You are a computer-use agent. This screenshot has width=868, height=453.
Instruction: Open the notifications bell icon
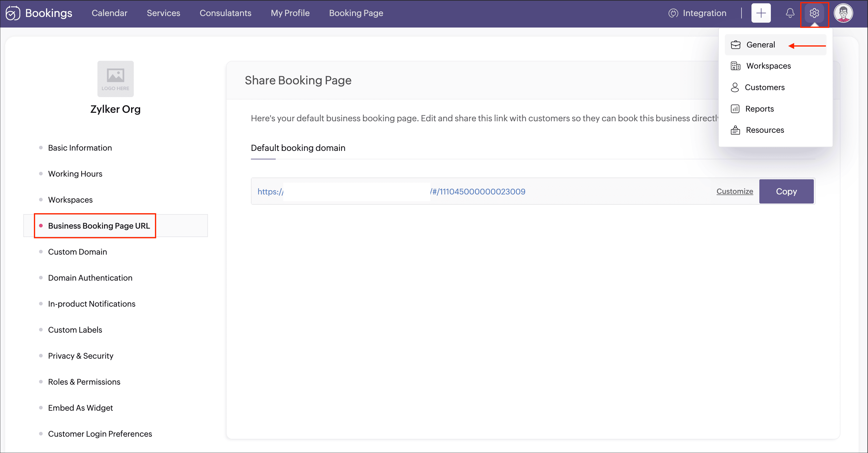(790, 13)
